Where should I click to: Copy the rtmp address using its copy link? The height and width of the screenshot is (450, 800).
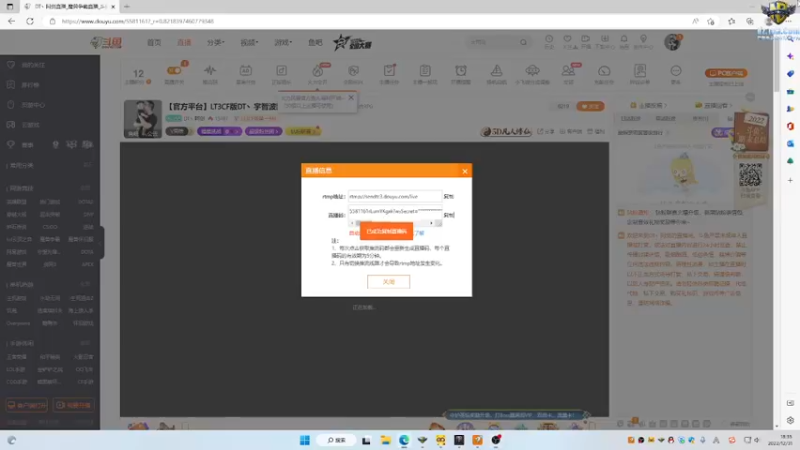[x=448, y=196]
